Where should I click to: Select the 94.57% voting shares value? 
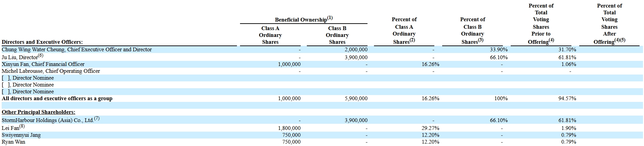coord(567,98)
